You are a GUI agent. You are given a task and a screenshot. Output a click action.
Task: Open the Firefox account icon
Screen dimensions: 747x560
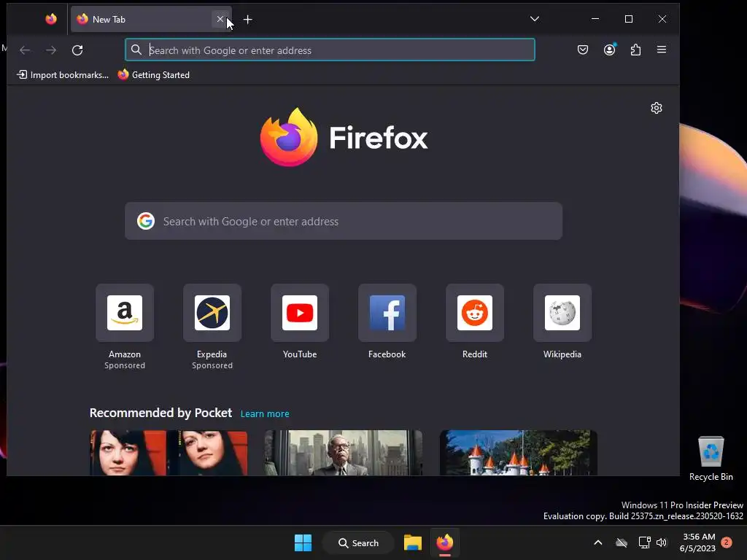click(609, 50)
